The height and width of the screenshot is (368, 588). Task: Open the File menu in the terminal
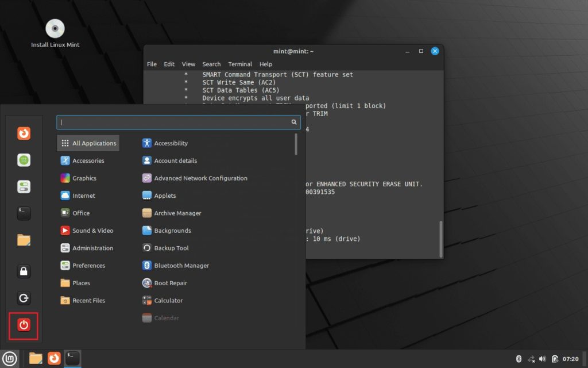(x=152, y=64)
